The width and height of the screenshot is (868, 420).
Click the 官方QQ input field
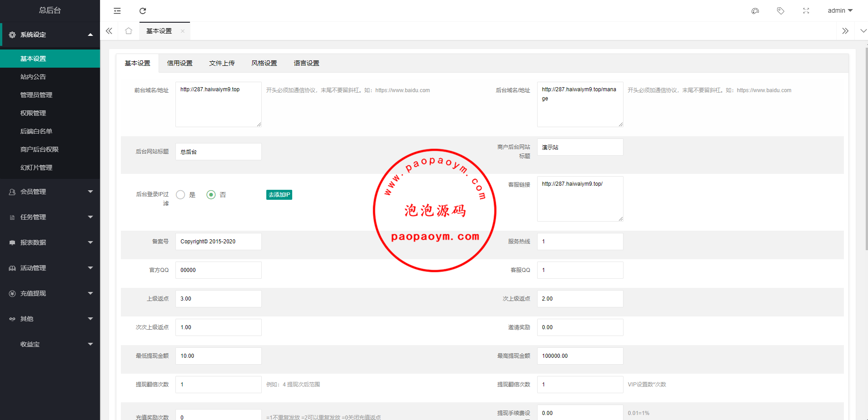click(x=218, y=270)
